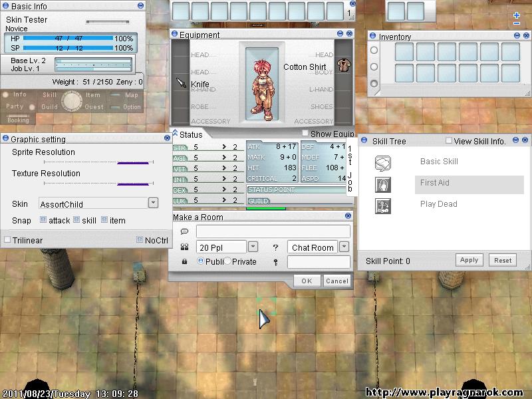Open the Quest menu
Image resolution: width=532 pixels, height=399 pixels.
(94, 107)
